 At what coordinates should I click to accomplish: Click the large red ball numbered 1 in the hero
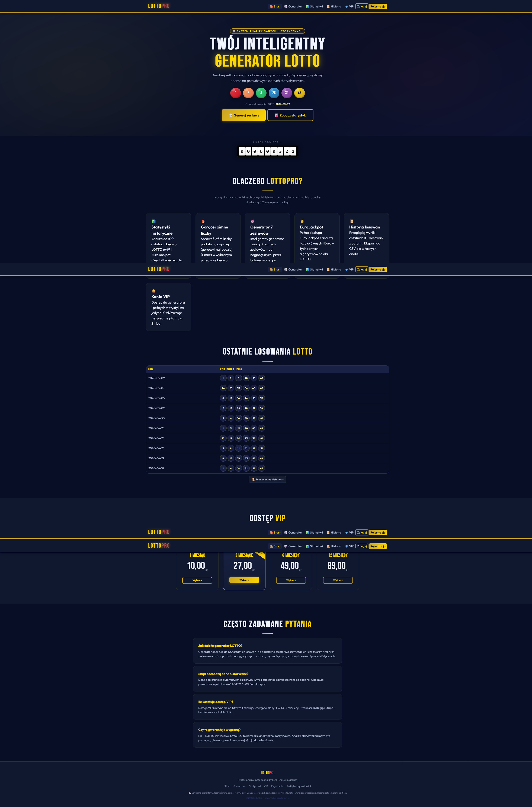[235, 93]
